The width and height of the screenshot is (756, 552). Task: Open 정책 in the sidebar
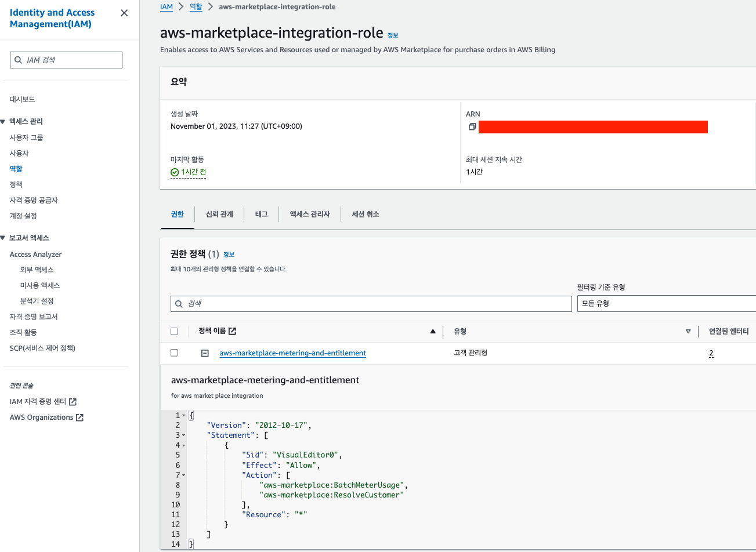[x=16, y=185]
